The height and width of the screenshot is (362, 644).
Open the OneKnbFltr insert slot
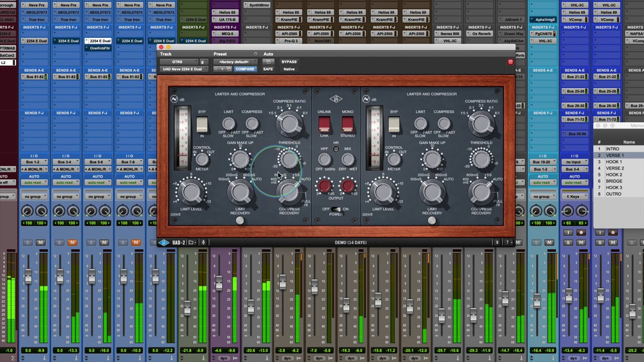click(x=100, y=48)
